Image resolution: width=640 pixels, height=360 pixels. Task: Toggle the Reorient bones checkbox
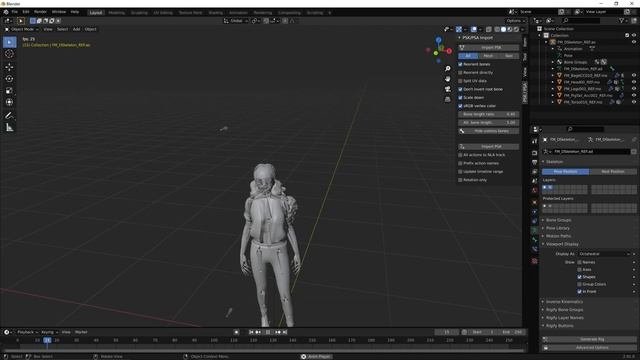[x=460, y=64]
